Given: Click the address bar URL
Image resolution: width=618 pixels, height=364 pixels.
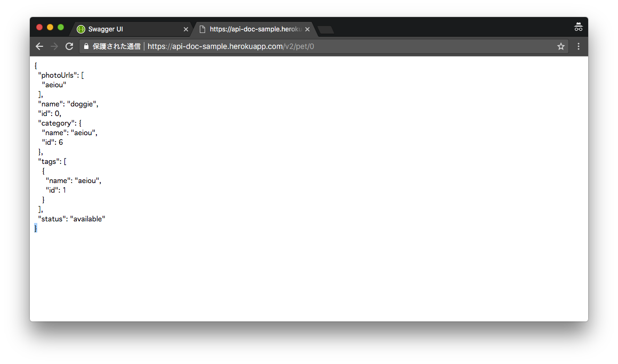Looking at the screenshot, I should pos(231,46).
